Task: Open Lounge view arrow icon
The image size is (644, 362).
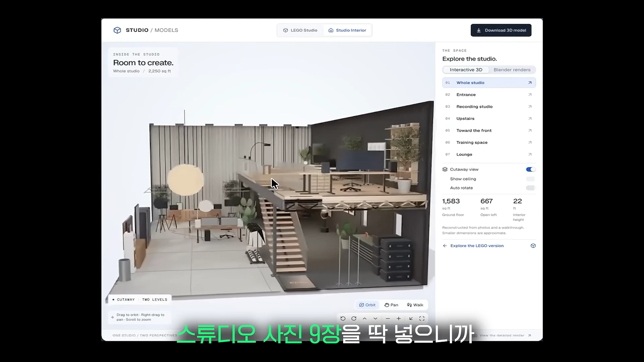Action: point(530,155)
